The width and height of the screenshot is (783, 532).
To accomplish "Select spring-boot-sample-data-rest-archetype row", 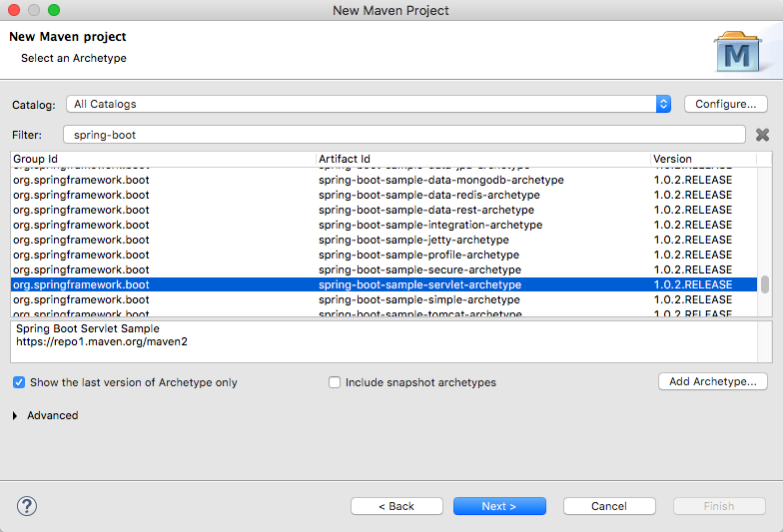I will pos(384,210).
